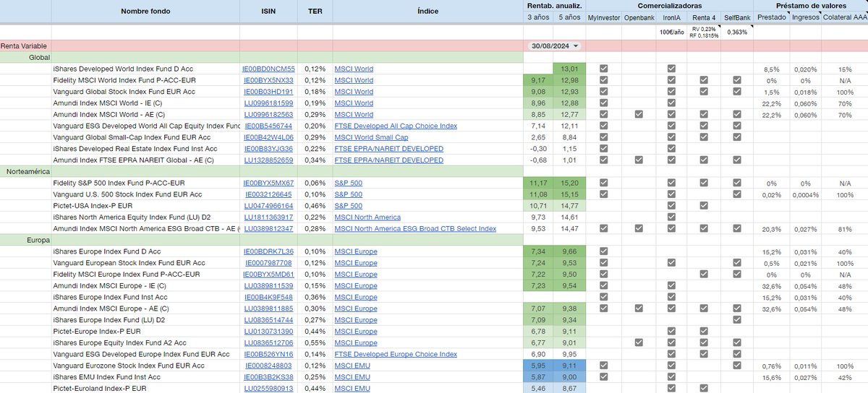Open MSCI EMU link in iShares EMU row
The height and width of the screenshot is (393, 868).
(x=352, y=377)
